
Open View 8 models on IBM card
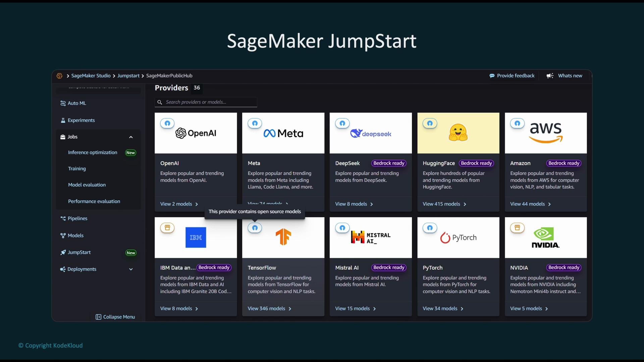coord(179,309)
